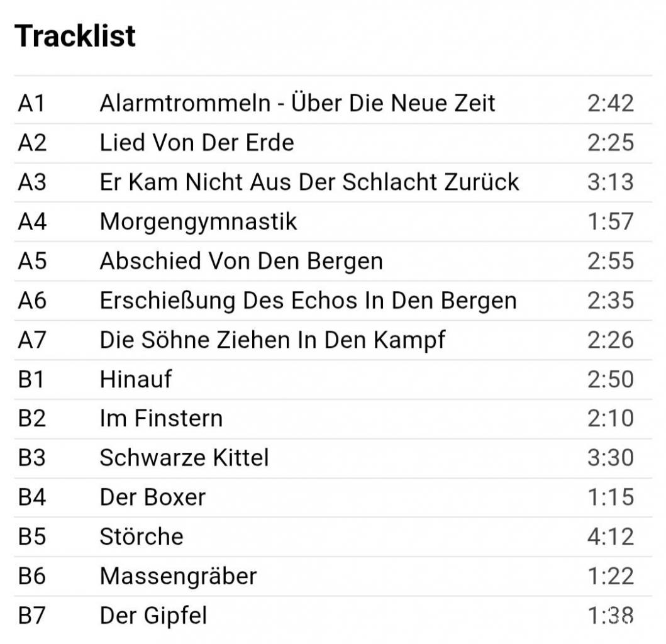This screenshot has height=644, width=666.
Task: Open the track Lied Von Der Erde
Action: 196,143
